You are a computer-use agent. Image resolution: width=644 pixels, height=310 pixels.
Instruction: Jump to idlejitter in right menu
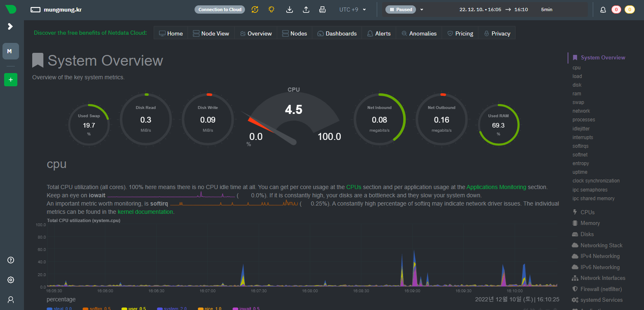point(581,128)
